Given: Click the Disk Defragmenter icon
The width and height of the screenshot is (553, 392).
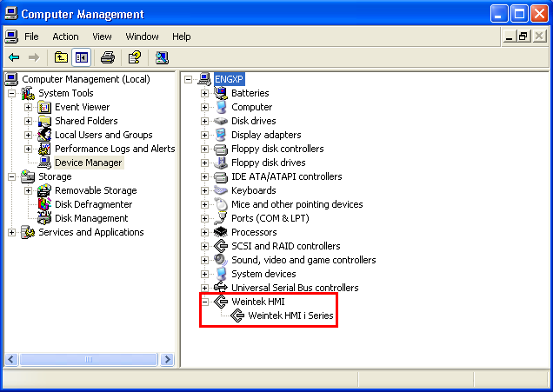Looking at the screenshot, I should 44,204.
